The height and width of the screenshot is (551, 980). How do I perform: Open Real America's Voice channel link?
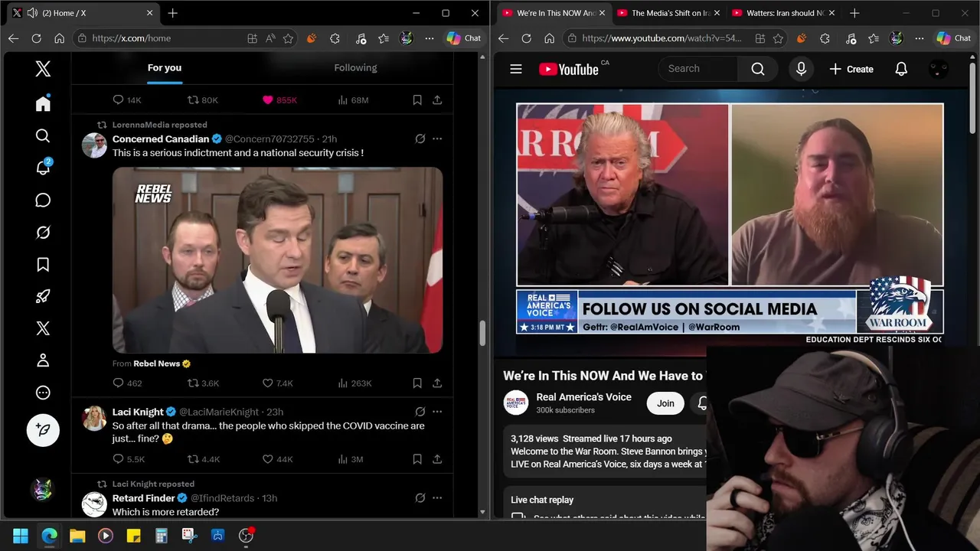pos(584,397)
